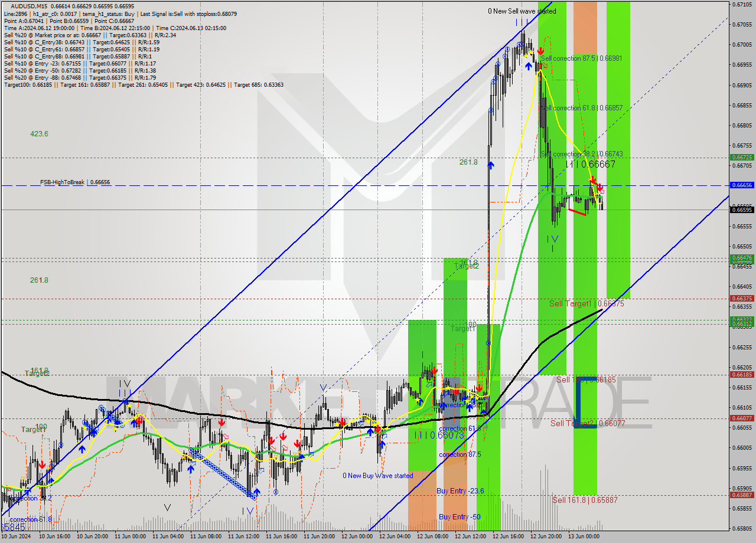The image size is (756, 543).
Task: Click the 'correction 87.5' blue label
Action: (460, 454)
